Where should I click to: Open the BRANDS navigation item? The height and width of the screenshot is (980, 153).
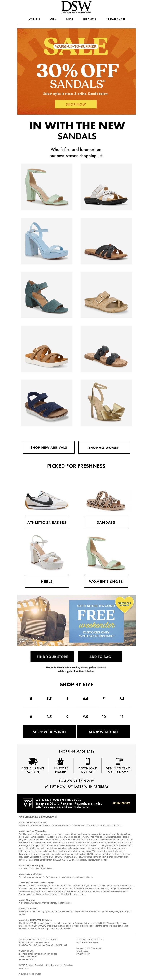point(90,19)
